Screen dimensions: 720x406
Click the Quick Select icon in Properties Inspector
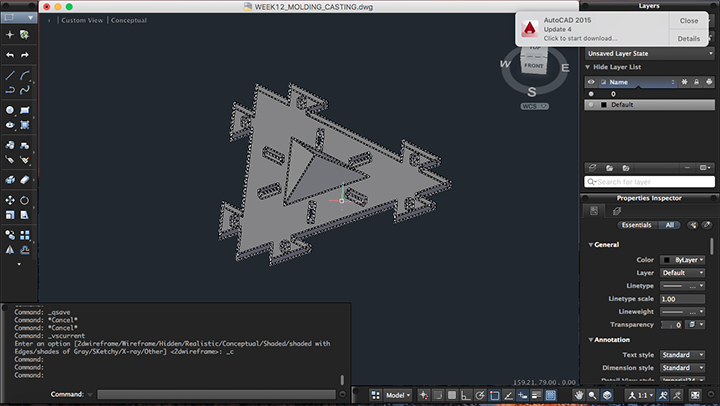point(693,225)
